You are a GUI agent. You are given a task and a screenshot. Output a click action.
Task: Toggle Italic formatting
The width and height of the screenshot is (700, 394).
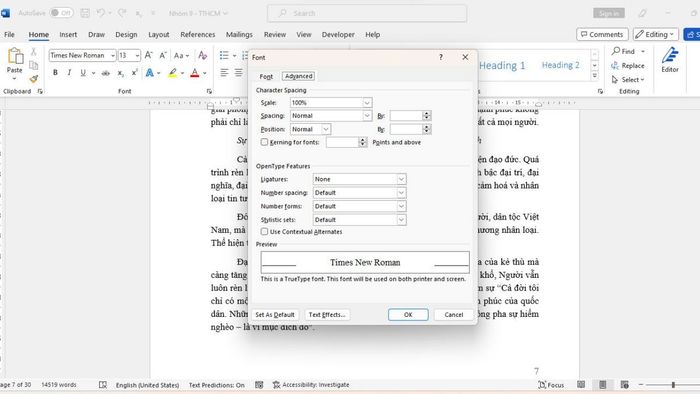[x=69, y=72]
